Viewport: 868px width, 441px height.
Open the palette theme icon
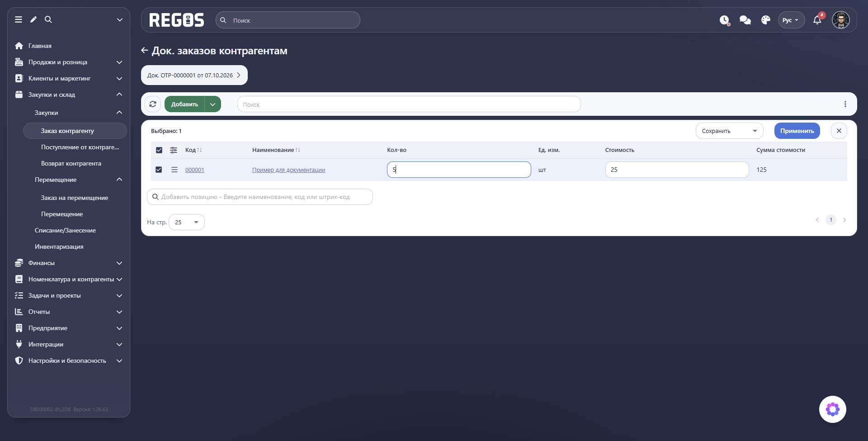pos(765,20)
